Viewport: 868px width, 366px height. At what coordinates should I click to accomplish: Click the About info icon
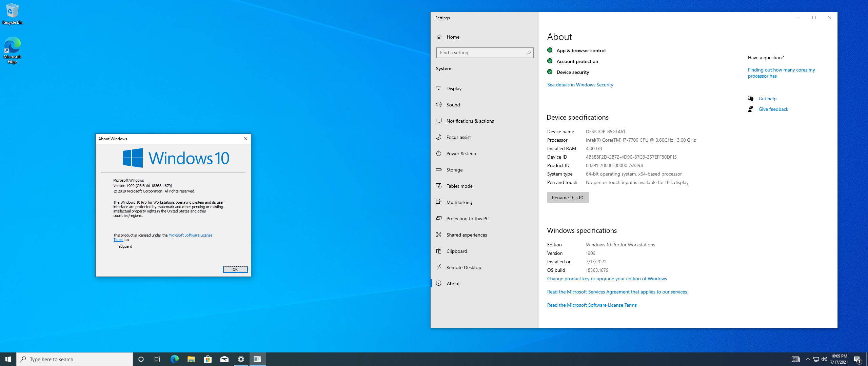point(439,283)
